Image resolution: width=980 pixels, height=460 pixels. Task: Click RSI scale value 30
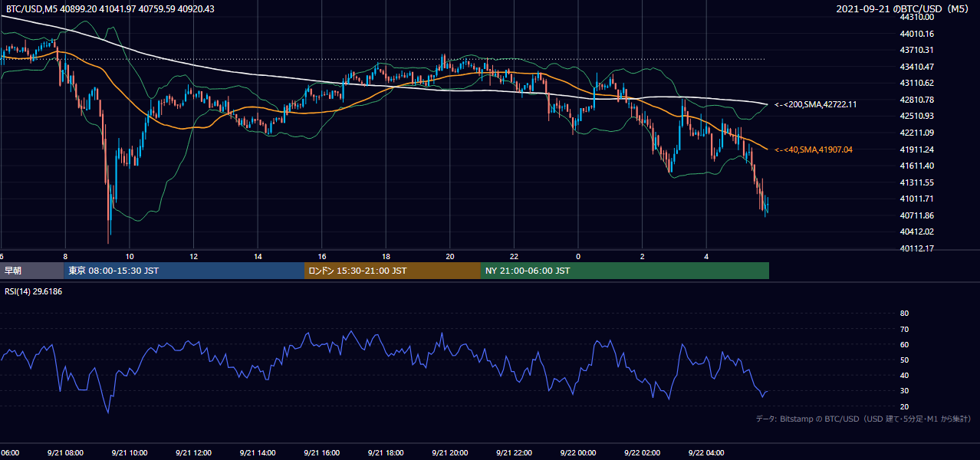click(904, 391)
